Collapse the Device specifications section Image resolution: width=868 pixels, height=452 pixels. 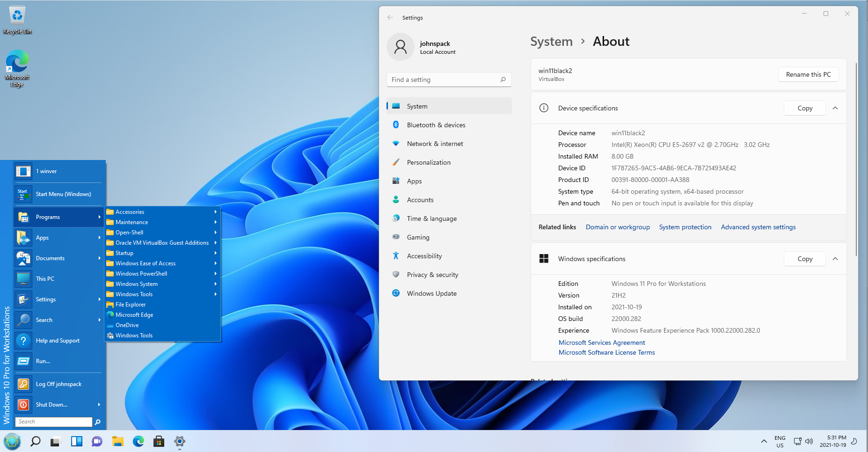pyautogui.click(x=835, y=108)
